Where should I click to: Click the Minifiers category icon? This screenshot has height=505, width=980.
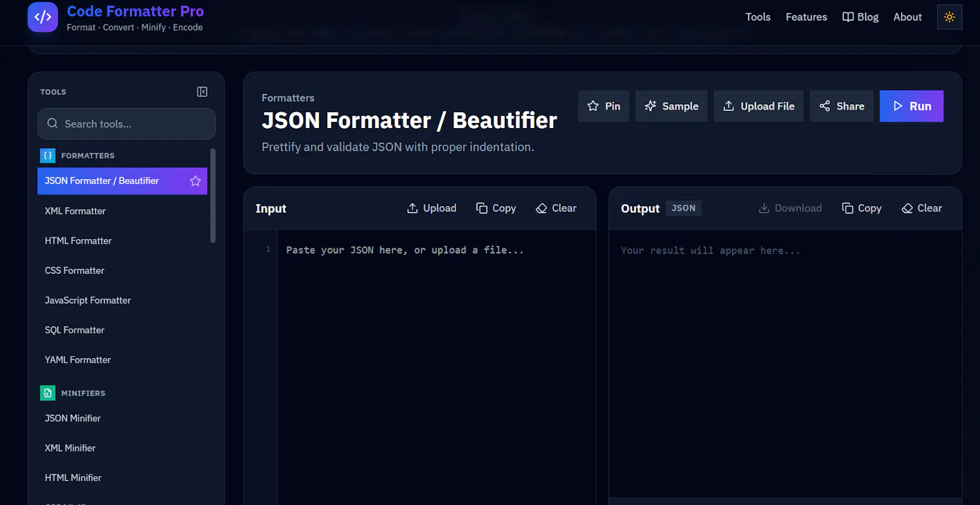[x=48, y=393]
